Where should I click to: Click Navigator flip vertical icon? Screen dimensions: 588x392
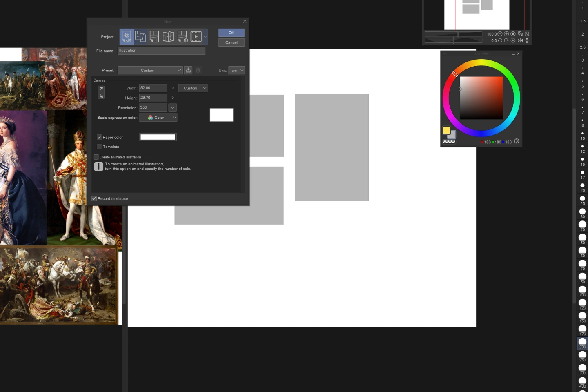click(x=527, y=40)
